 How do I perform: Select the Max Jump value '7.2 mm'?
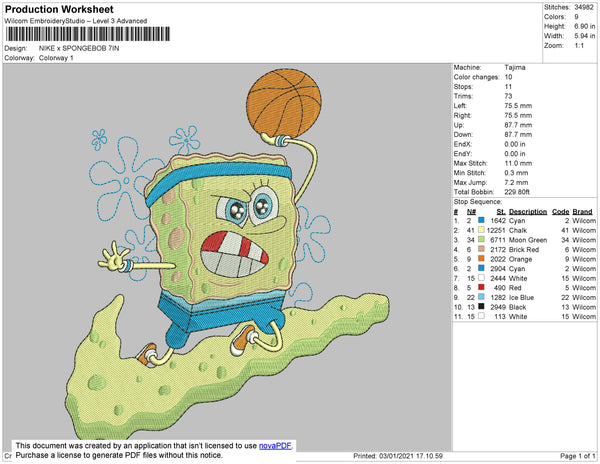[x=516, y=182]
